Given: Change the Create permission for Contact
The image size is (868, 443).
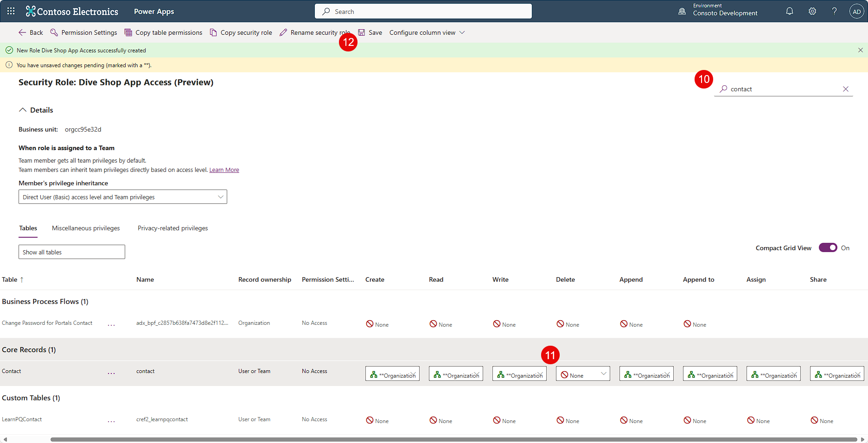Looking at the screenshot, I should pos(392,373).
